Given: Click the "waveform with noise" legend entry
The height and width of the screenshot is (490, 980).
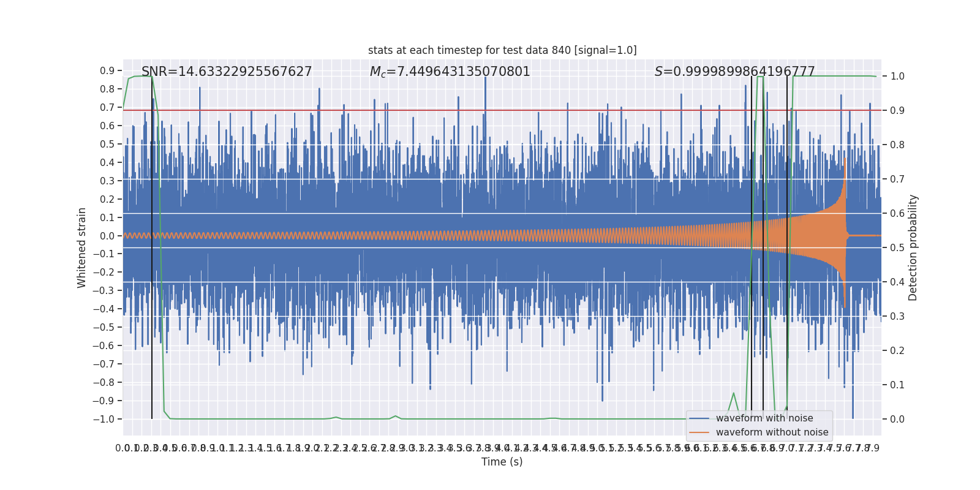Looking at the screenshot, I should point(764,418).
